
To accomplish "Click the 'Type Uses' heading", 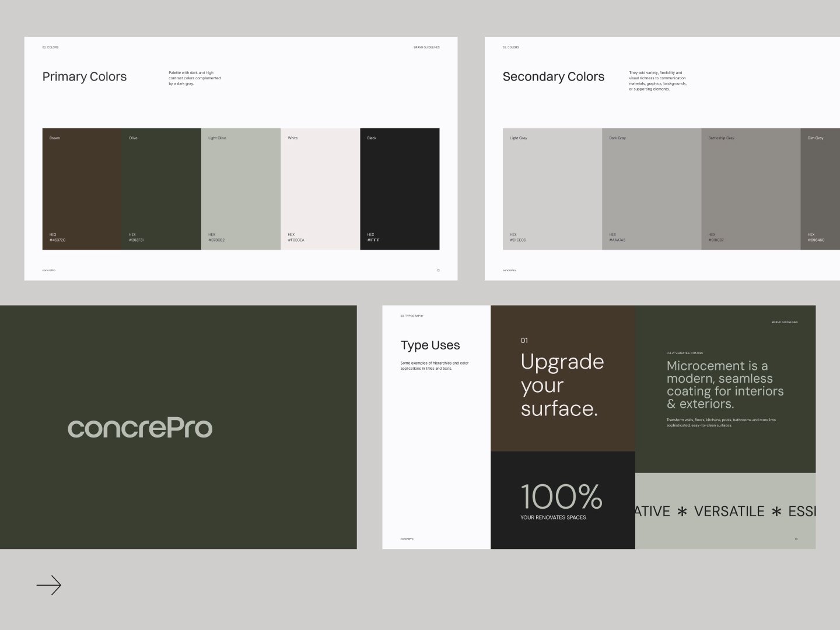I will [x=430, y=345].
